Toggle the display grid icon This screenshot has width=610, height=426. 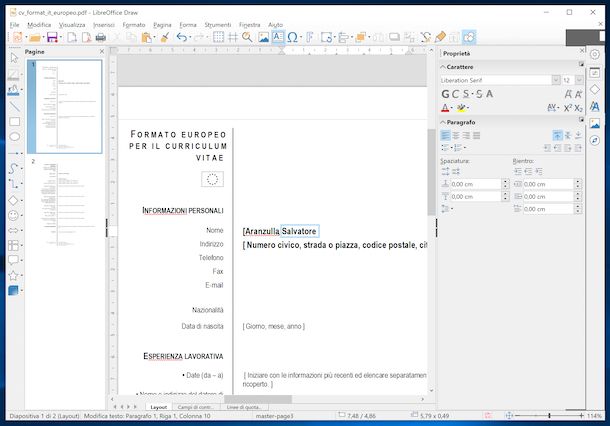[219, 37]
